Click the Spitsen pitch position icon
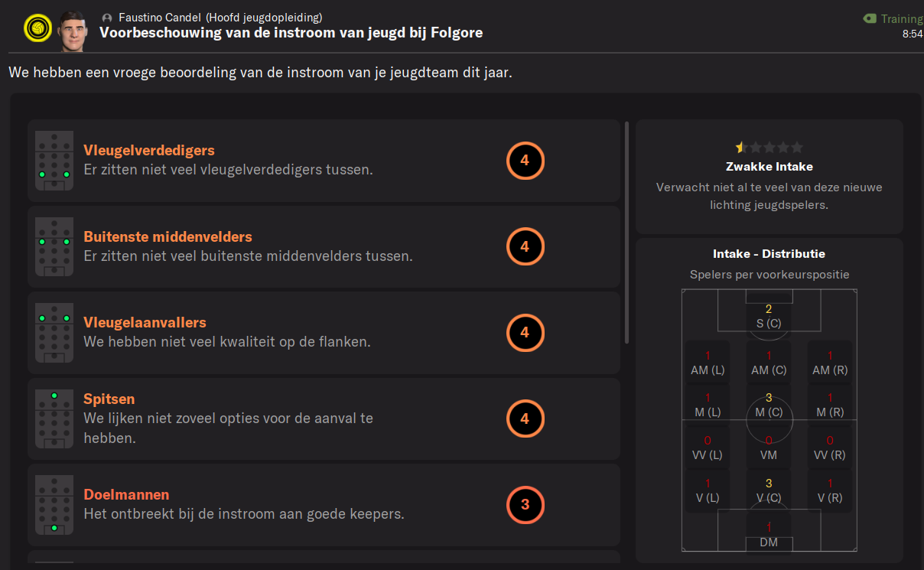Image resolution: width=924 pixels, height=570 pixels. (54, 419)
